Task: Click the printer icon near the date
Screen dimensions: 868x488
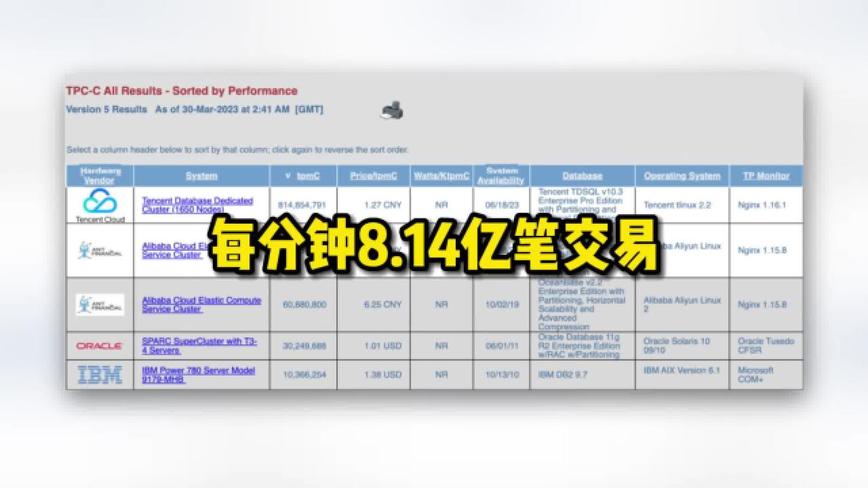Action: [393, 110]
